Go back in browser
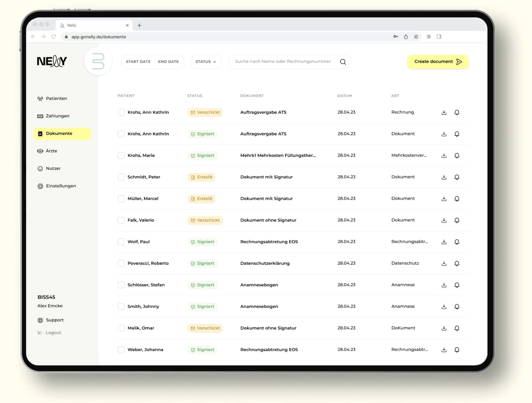532x403 pixels. (33, 37)
